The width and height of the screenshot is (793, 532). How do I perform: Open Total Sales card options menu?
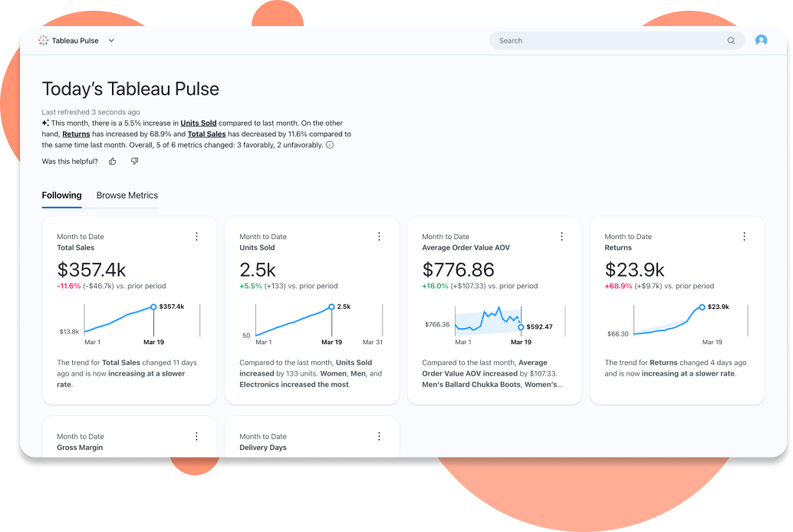[196, 237]
